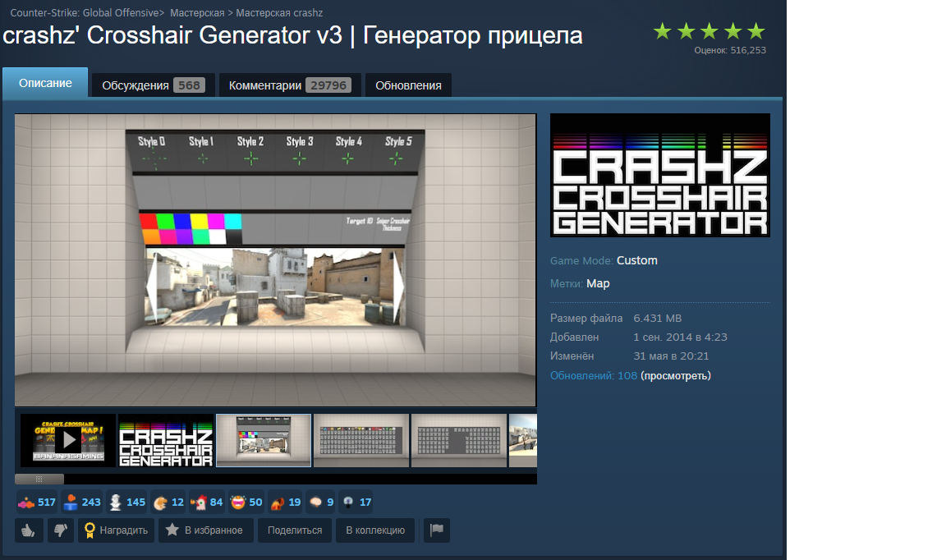Click the В коллекцию button
The image size is (946, 560).
click(x=375, y=530)
